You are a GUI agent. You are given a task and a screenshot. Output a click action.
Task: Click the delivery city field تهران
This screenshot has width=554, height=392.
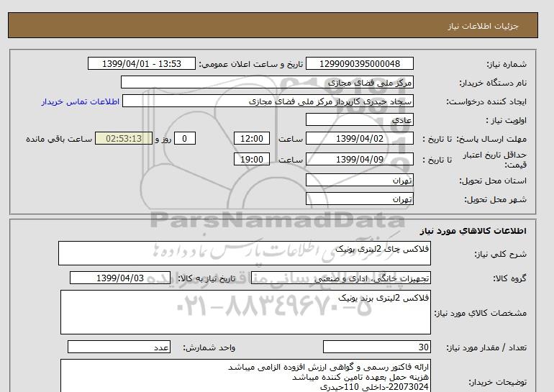click(359, 199)
